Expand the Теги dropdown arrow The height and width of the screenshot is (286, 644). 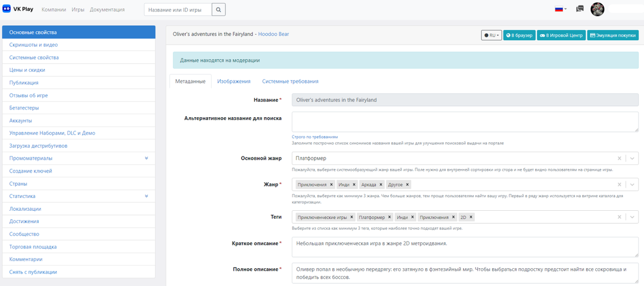coord(632,217)
